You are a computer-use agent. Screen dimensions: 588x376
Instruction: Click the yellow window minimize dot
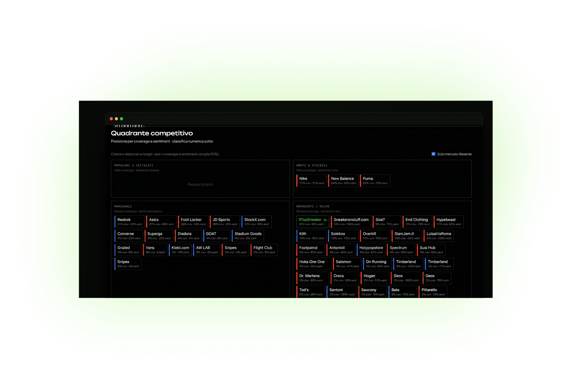[116, 119]
